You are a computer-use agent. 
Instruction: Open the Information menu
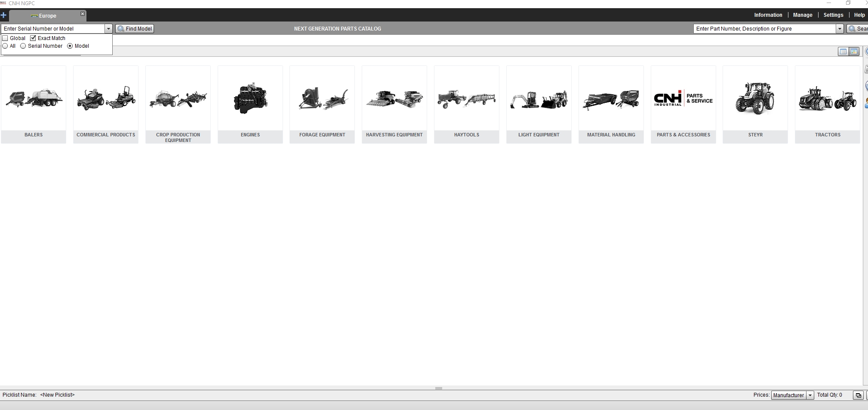[x=768, y=15]
